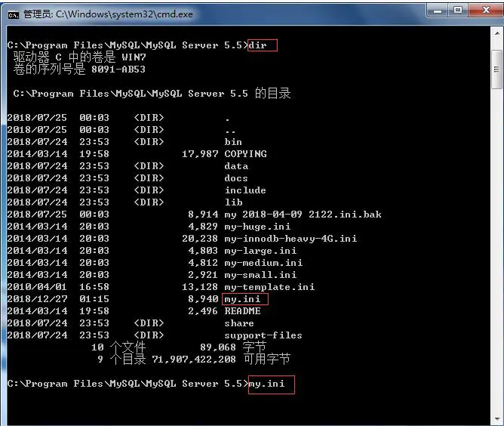Click the 'lib' directory name
Image resolution: width=504 pixels, height=426 pixels.
click(233, 202)
